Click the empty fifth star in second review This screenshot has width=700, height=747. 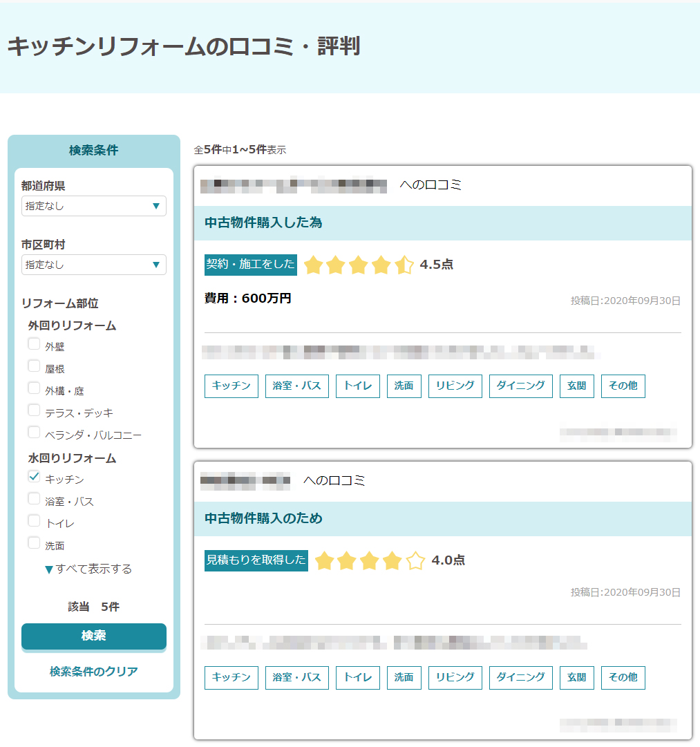point(415,560)
